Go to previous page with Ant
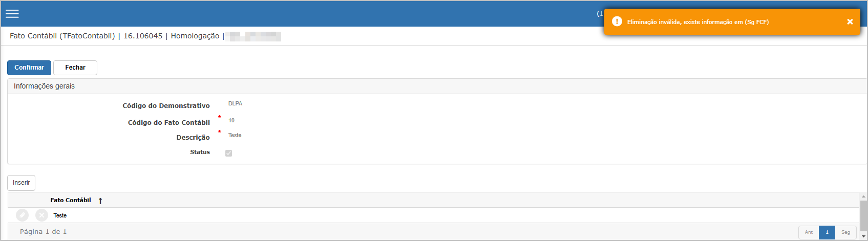Image resolution: width=868 pixels, height=241 pixels. [809, 232]
